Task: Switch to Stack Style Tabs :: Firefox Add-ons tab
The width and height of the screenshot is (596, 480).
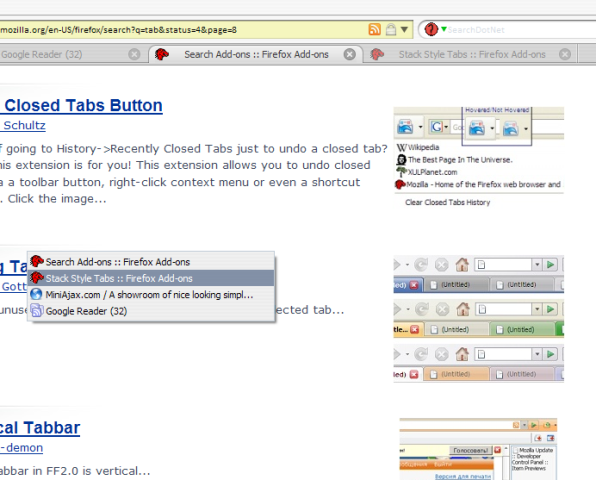Action: [x=471, y=54]
